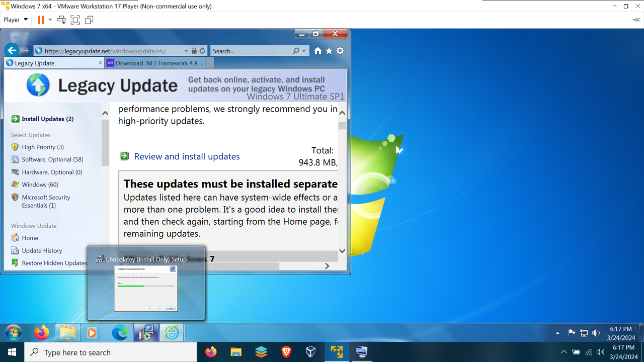Open host clock showing 3/24/2024

tap(624, 352)
